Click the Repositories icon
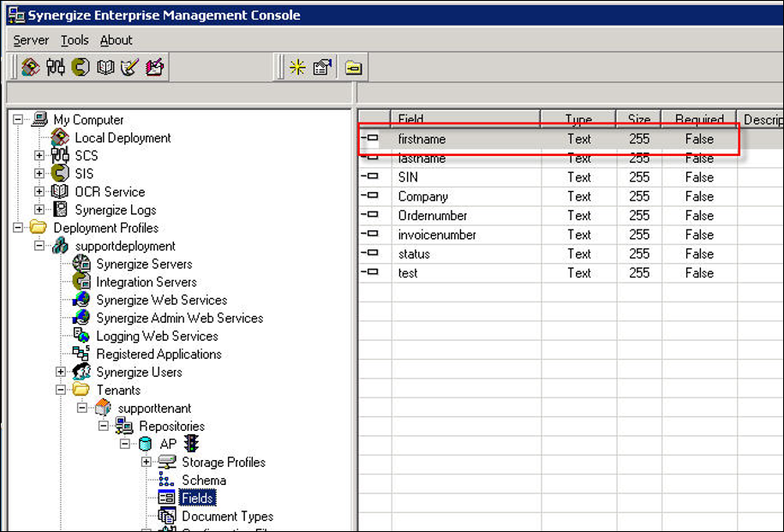Viewport: 784px width, 532px height. click(124, 426)
